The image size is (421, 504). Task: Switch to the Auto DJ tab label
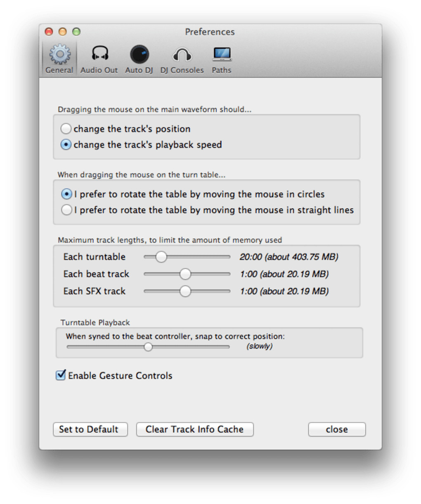(139, 70)
